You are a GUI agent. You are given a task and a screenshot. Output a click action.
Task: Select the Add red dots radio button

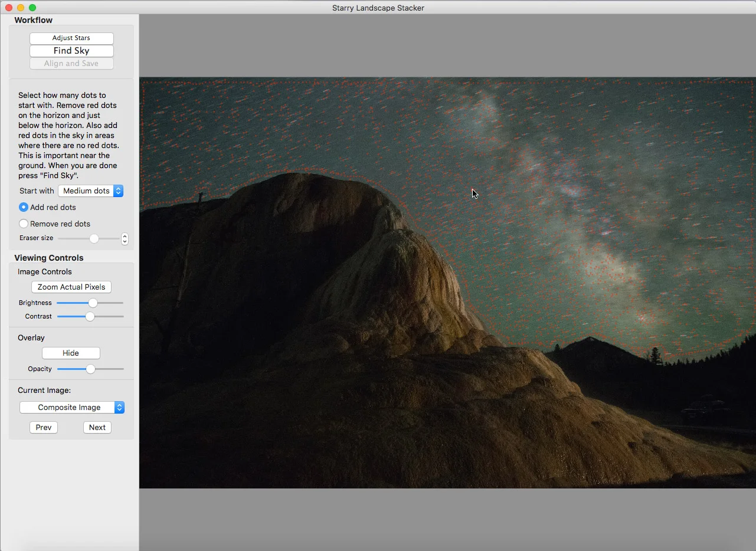tap(24, 207)
